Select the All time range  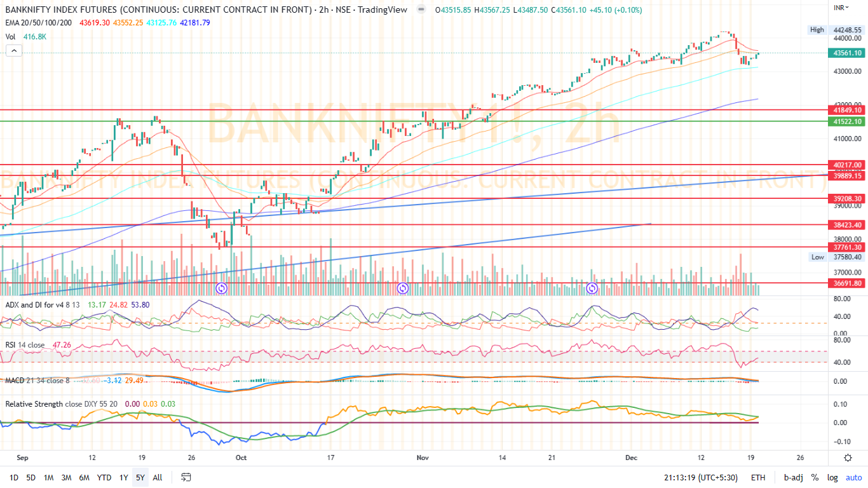(x=158, y=477)
